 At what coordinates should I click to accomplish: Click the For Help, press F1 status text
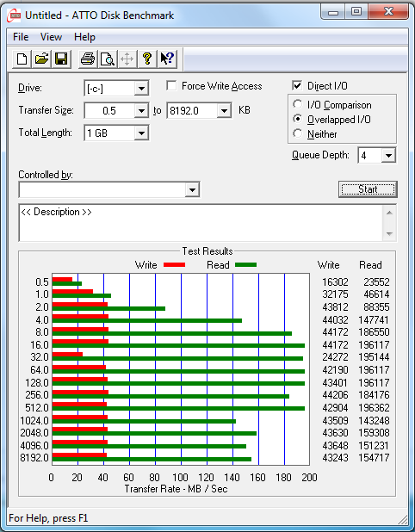click(x=48, y=518)
